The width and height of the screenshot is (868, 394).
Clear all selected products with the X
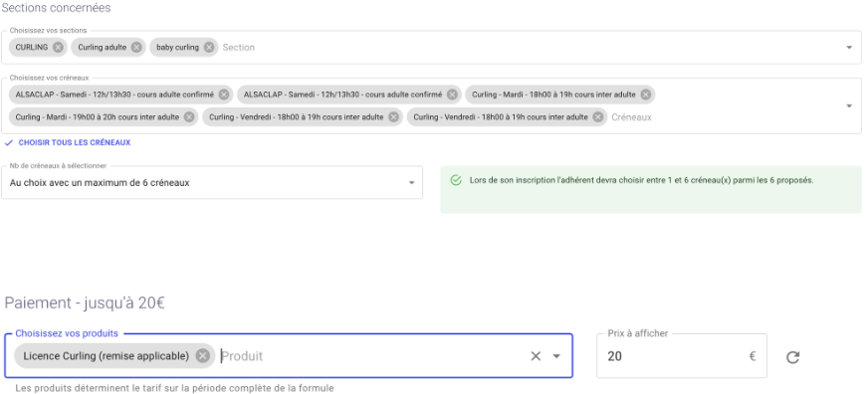pyautogui.click(x=536, y=356)
